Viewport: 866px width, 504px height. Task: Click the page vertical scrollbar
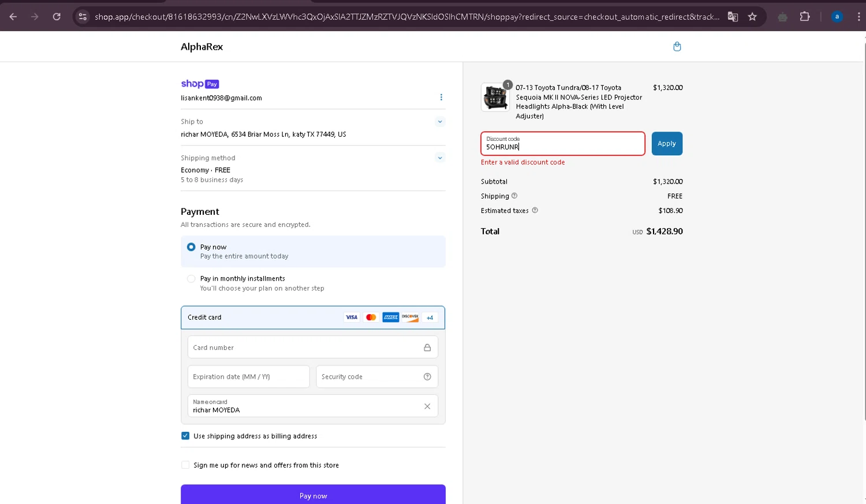coord(864,231)
